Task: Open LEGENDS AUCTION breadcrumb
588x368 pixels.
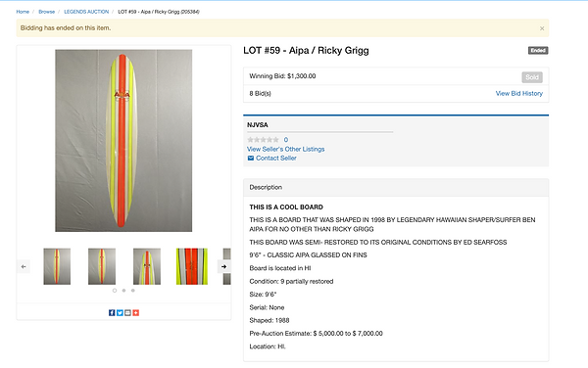Action: [x=86, y=12]
